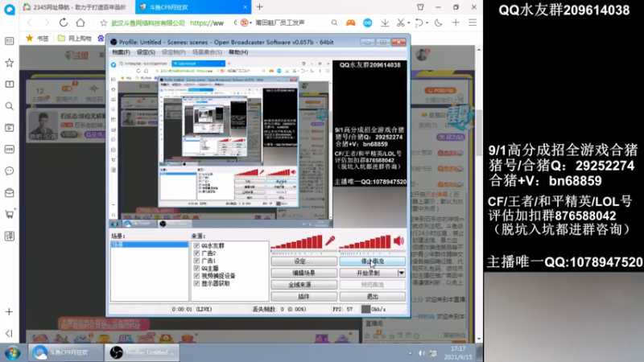Open the browser hamburger menu
Screen dimensions: 644x362
pos(473,23)
